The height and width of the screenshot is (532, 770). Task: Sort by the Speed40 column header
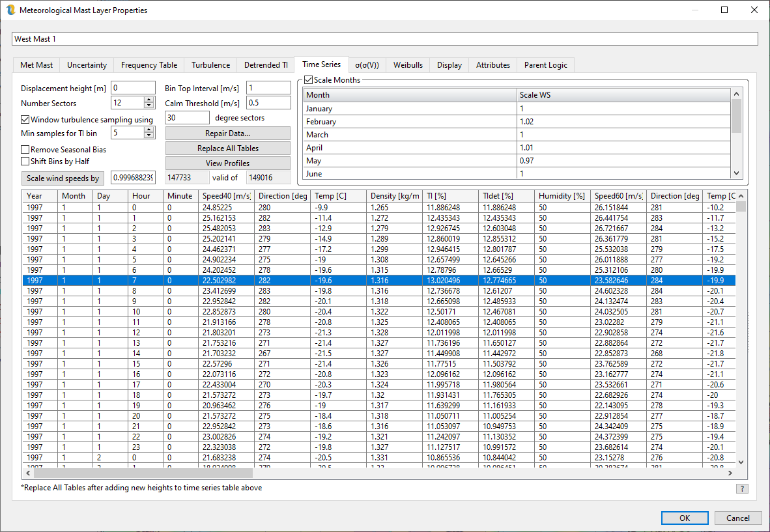pos(226,196)
